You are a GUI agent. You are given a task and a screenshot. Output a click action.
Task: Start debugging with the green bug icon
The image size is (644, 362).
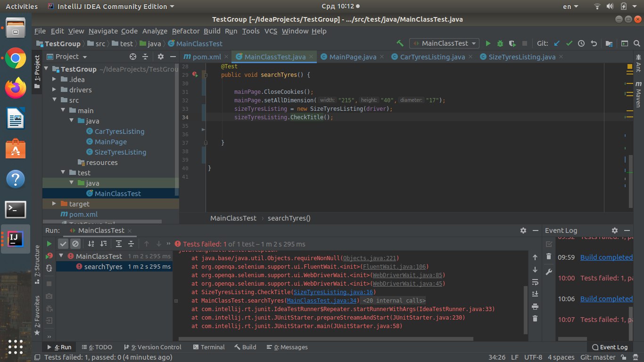(500, 43)
